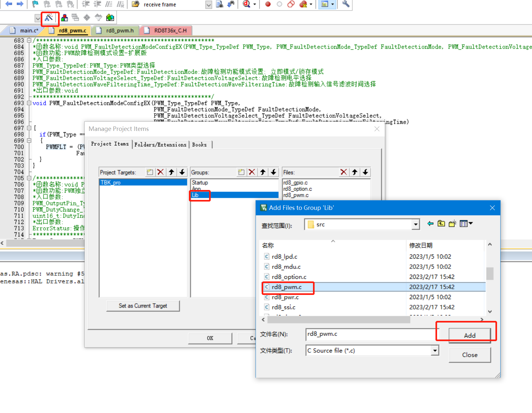Select rd8_pwm.c in file browser
The width and height of the screenshot is (532, 413).
(287, 287)
